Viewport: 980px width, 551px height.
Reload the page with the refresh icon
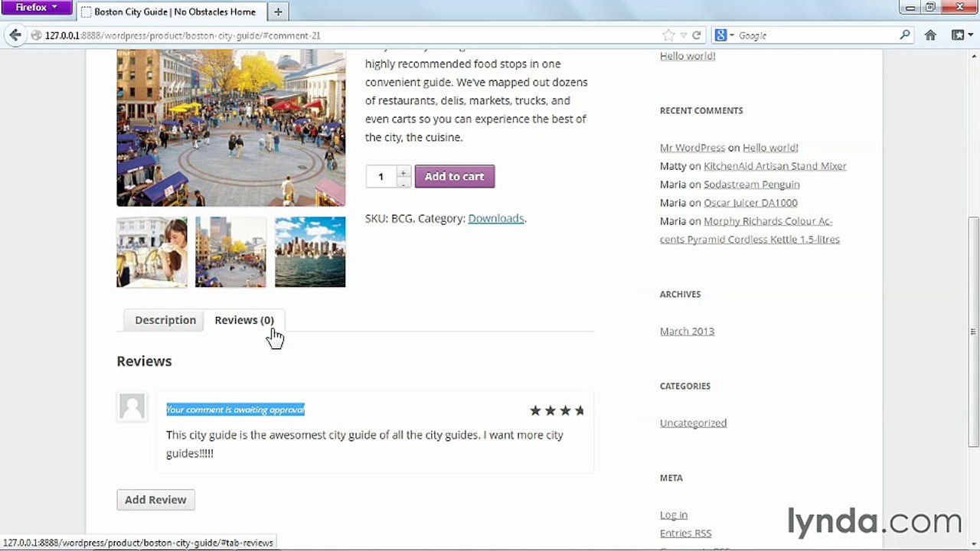(696, 35)
